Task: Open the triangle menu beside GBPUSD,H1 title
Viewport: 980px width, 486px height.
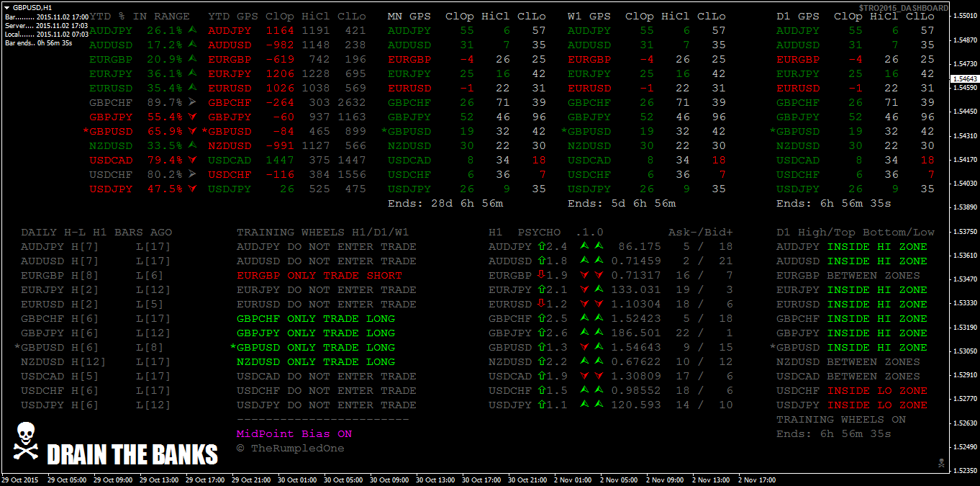Action: coord(8,6)
